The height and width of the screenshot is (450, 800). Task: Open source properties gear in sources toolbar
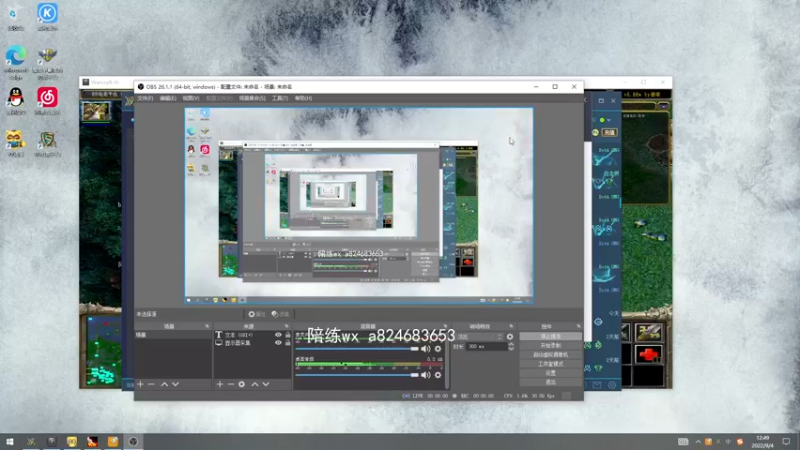(242, 384)
